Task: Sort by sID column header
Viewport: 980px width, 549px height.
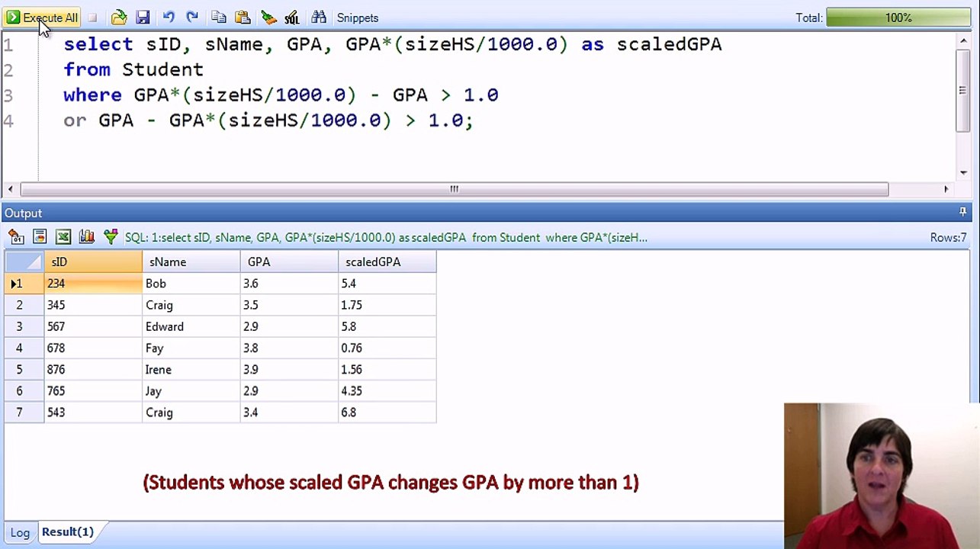Action: pyautogui.click(x=93, y=262)
